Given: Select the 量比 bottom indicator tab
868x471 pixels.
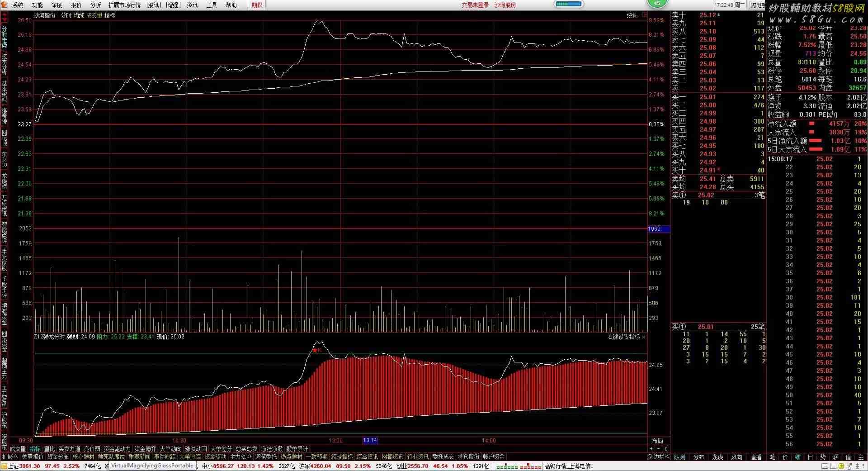Looking at the screenshot, I should click(49, 449).
